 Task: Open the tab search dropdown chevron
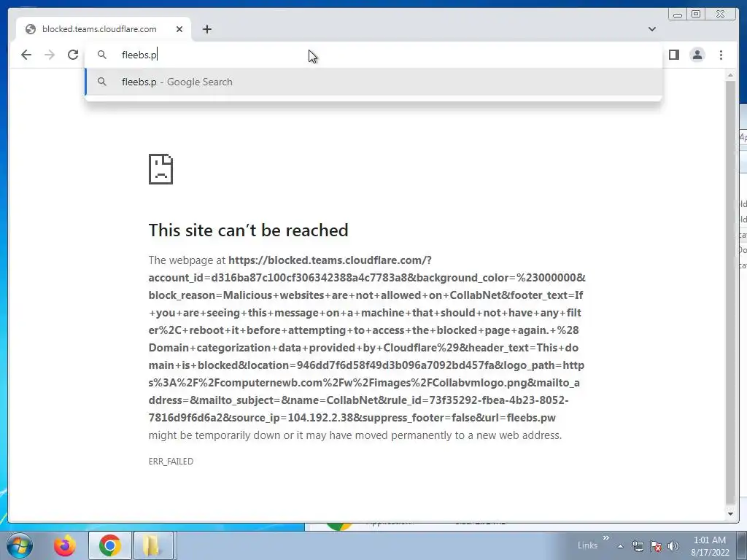click(651, 29)
